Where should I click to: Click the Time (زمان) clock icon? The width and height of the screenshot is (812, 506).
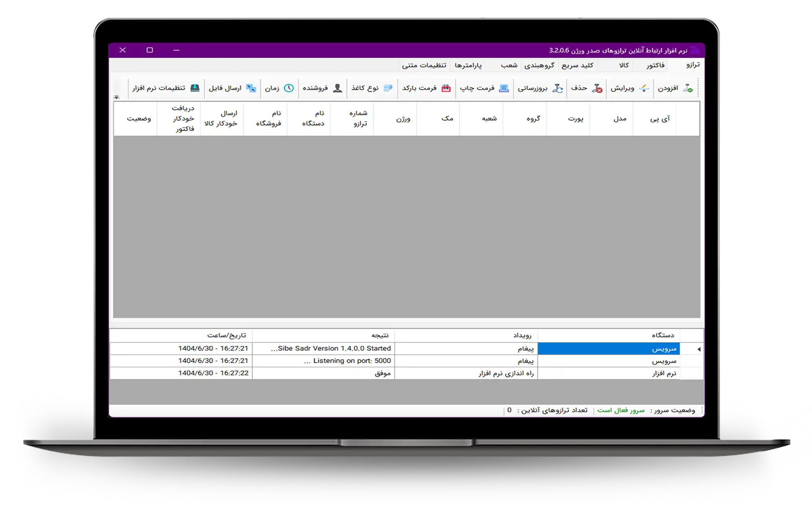[289, 88]
